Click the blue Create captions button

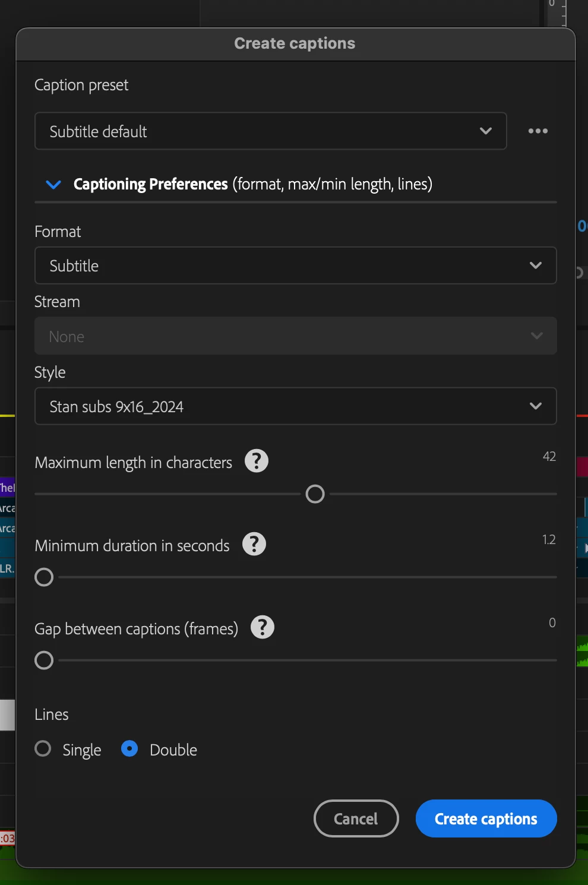486,818
